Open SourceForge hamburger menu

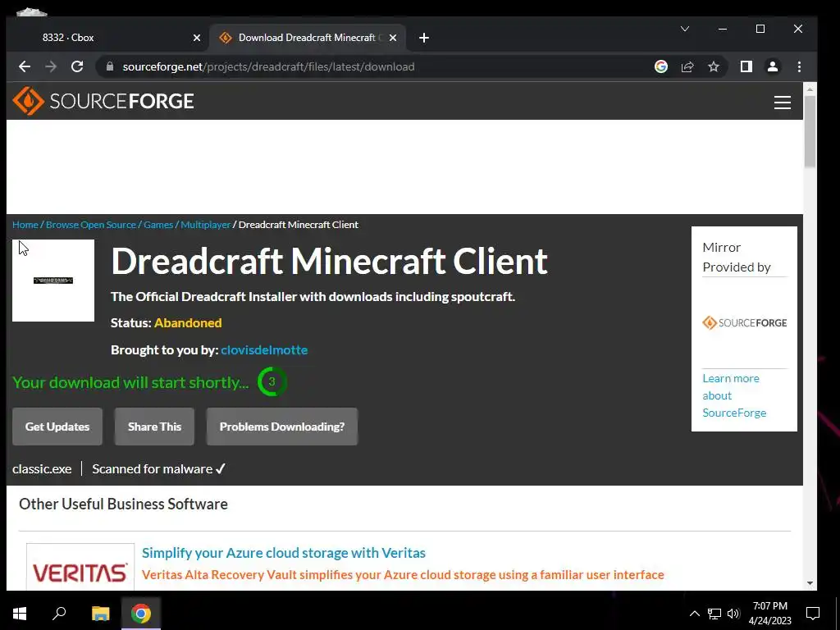click(782, 103)
